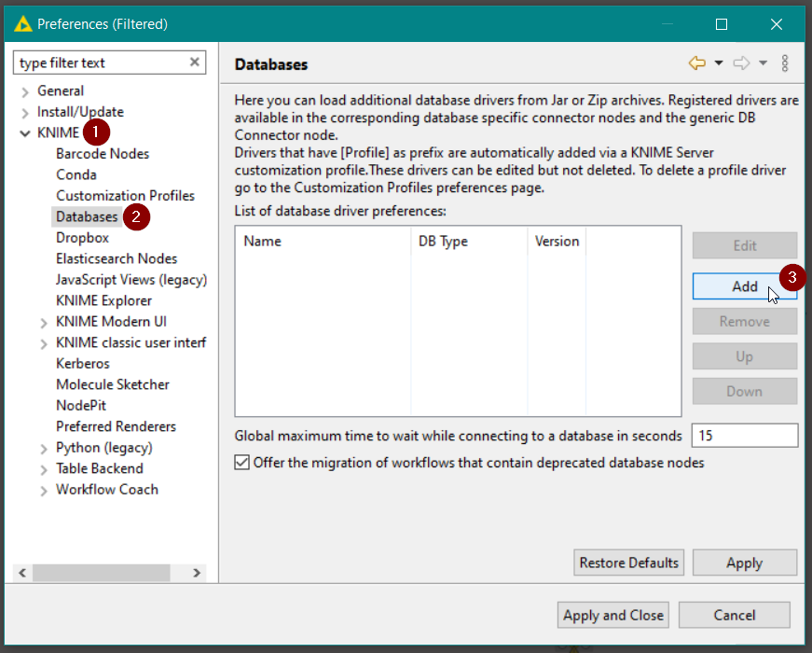Click the connection timeout seconds field

pyautogui.click(x=744, y=436)
